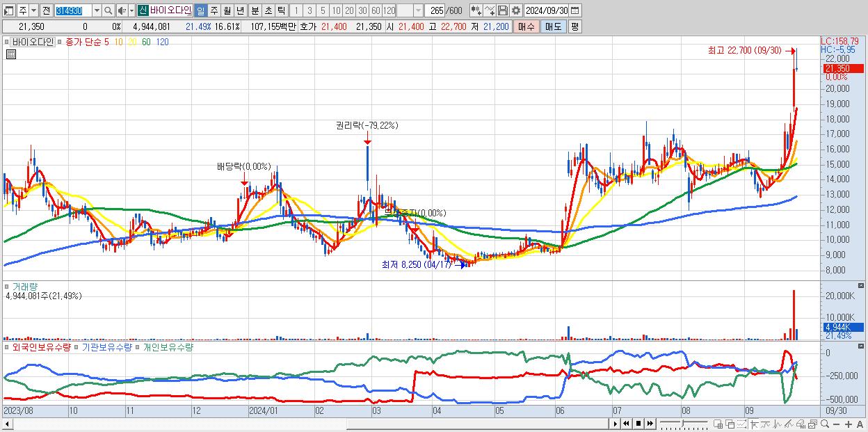Click the wave line analysis icon at bottom

pos(778,424)
